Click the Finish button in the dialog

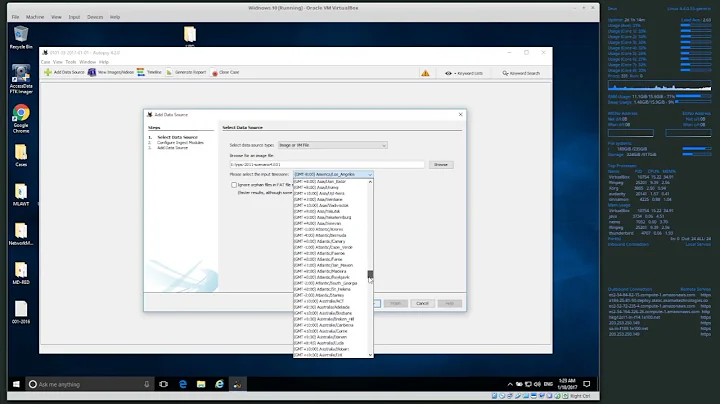tap(395, 303)
